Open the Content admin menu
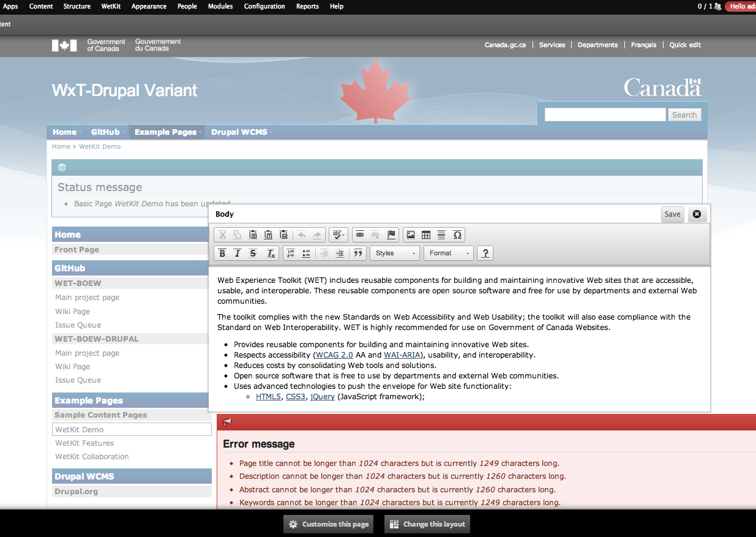This screenshot has height=537, width=756. tap(41, 6)
